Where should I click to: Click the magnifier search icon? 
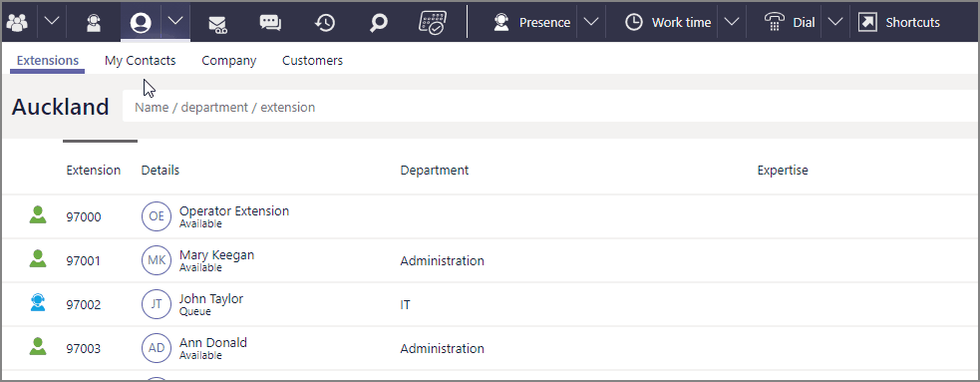[378, 23]
